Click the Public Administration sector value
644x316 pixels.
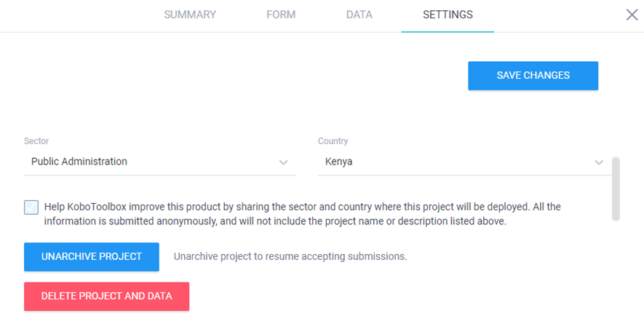79,162
